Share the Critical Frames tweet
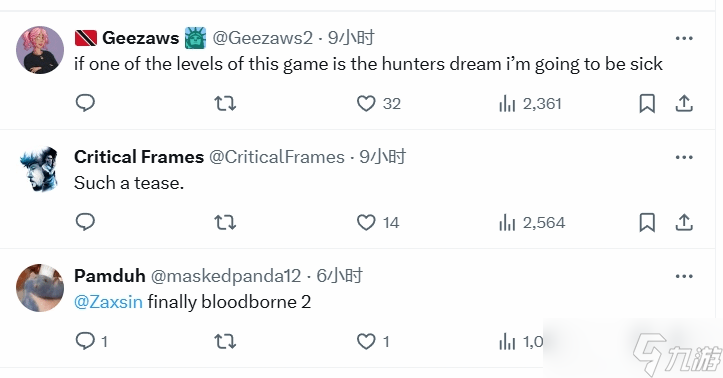This screenshot has height=378, width=723. tap(684, 223)
